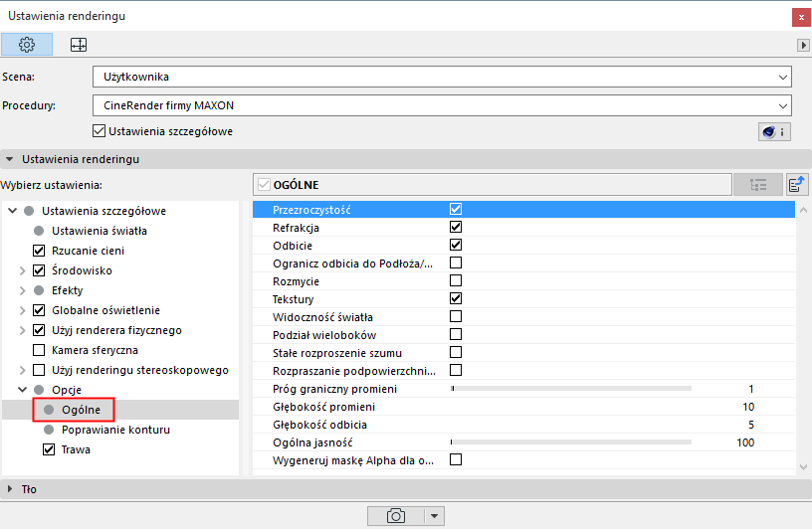This screenshot has height=529, width=812.
Task: Open the render button dropdown arrow
Action: 435,516
